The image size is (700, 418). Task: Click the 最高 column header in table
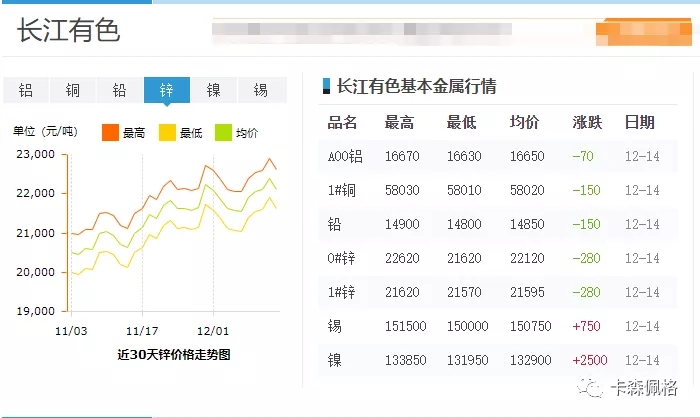(399, 122)
